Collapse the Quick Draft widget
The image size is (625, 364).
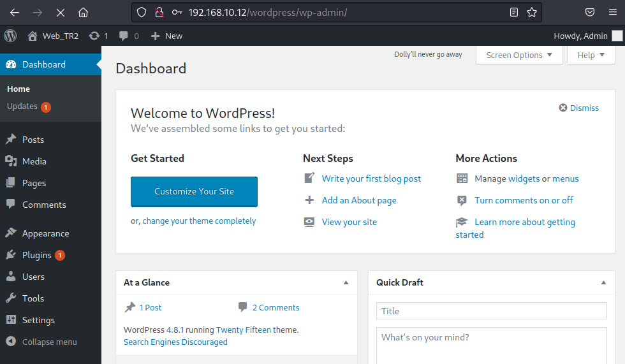(x=603, y=282)
